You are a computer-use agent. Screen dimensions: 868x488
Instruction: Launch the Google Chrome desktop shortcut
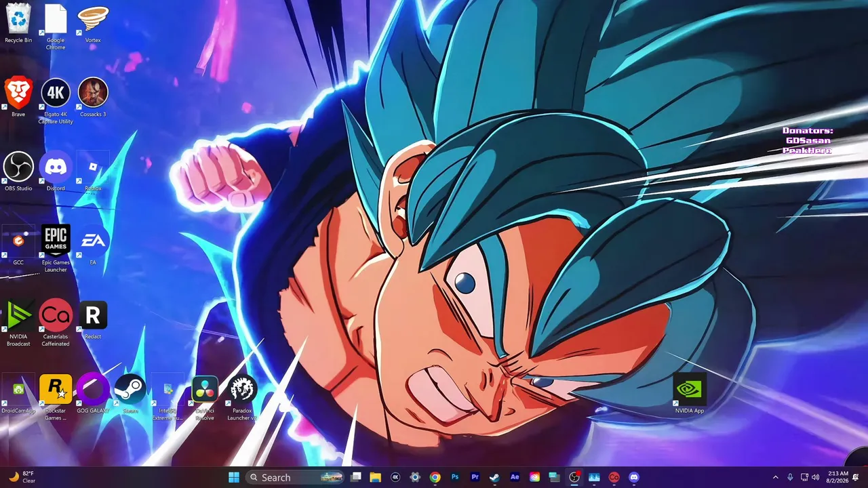pyautogui.click(x=56, y=27)
